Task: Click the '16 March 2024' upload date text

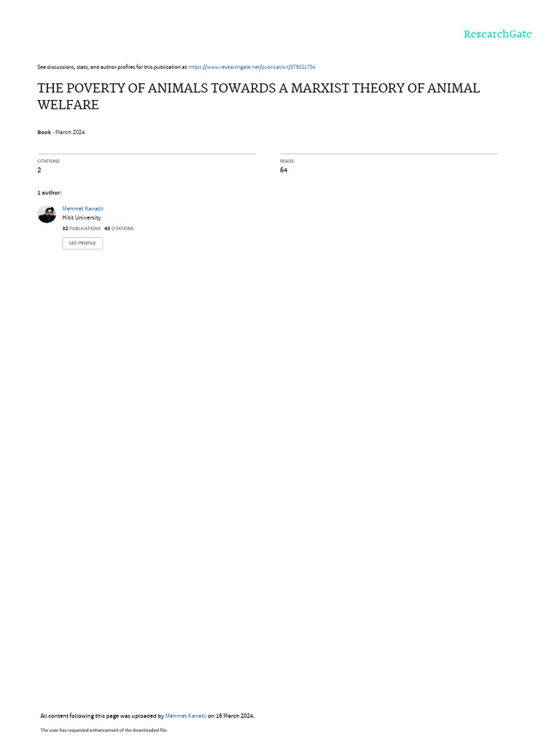Action: click(x=235, y=716)
